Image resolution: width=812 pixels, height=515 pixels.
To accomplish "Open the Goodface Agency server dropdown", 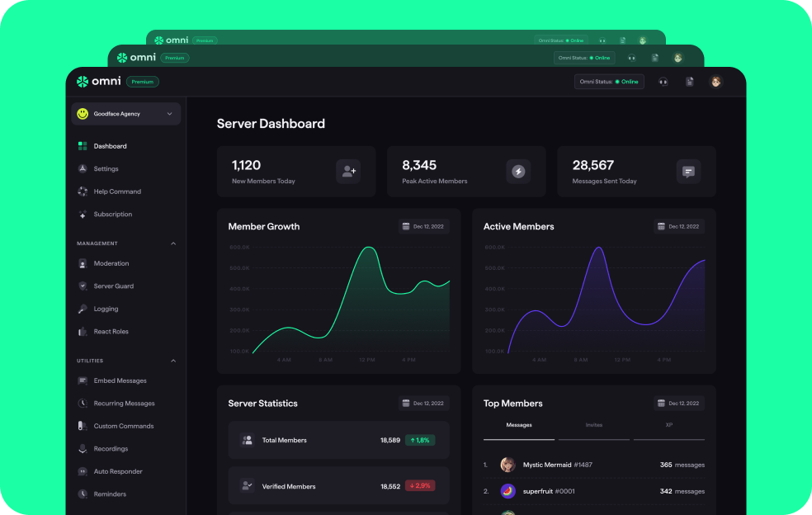I will [125, 114].
